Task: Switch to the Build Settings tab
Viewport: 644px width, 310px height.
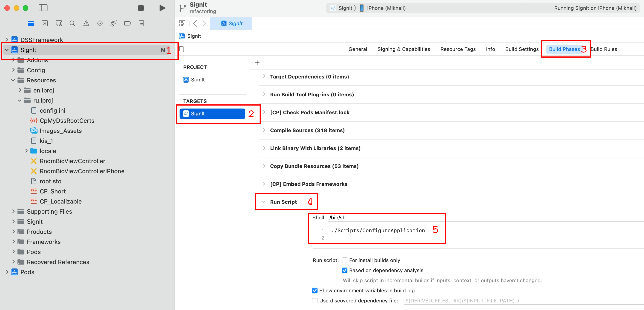Action: (x=522, y=49)
